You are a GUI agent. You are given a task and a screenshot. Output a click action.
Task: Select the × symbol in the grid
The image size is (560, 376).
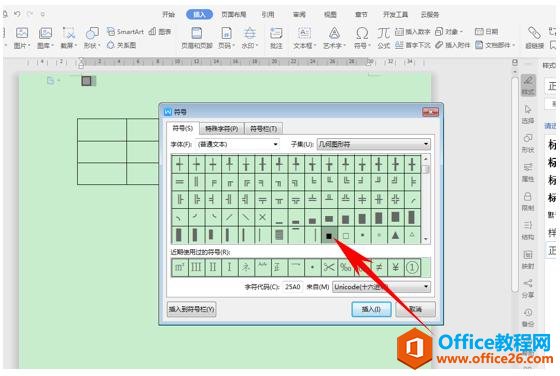262,217
